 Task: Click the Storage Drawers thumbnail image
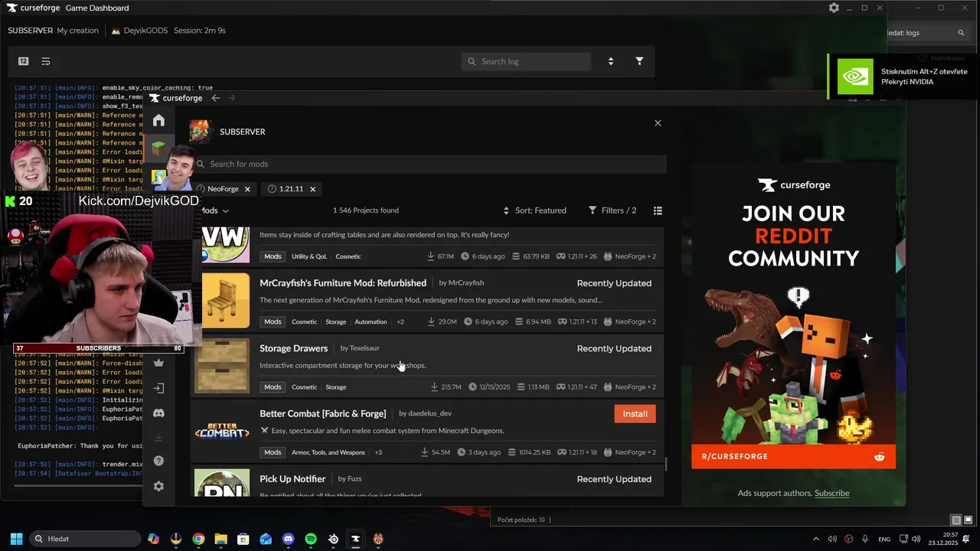(x=222, y=366)
